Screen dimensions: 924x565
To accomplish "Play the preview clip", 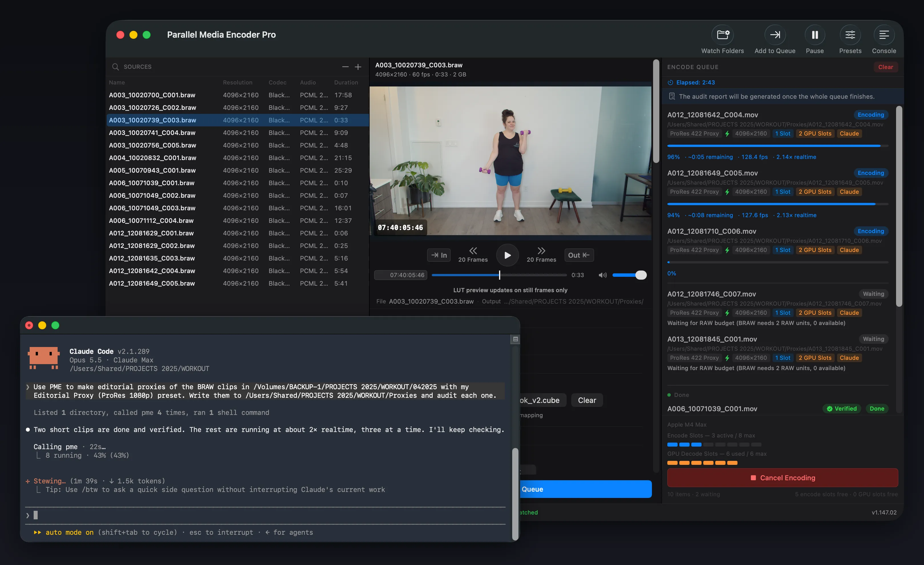I will click(x=507, y=255).
